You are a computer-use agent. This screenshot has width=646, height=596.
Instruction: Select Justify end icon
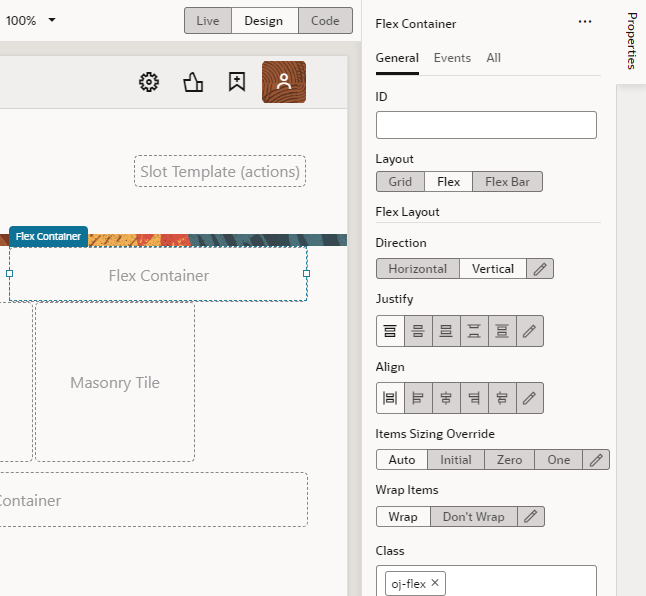[446, 331]
